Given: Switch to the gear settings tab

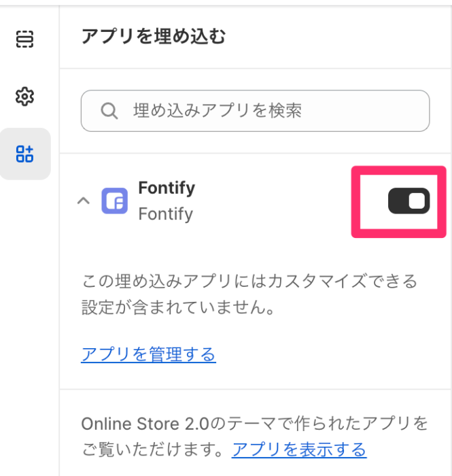Looking at the screenshot, I should (24, 97).
